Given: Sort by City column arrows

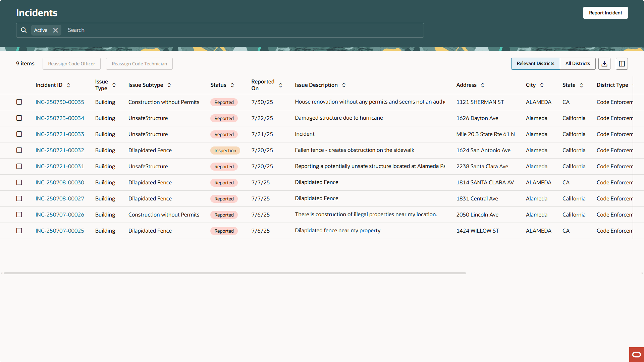Looking at the screenshot, I should (542, 85).
